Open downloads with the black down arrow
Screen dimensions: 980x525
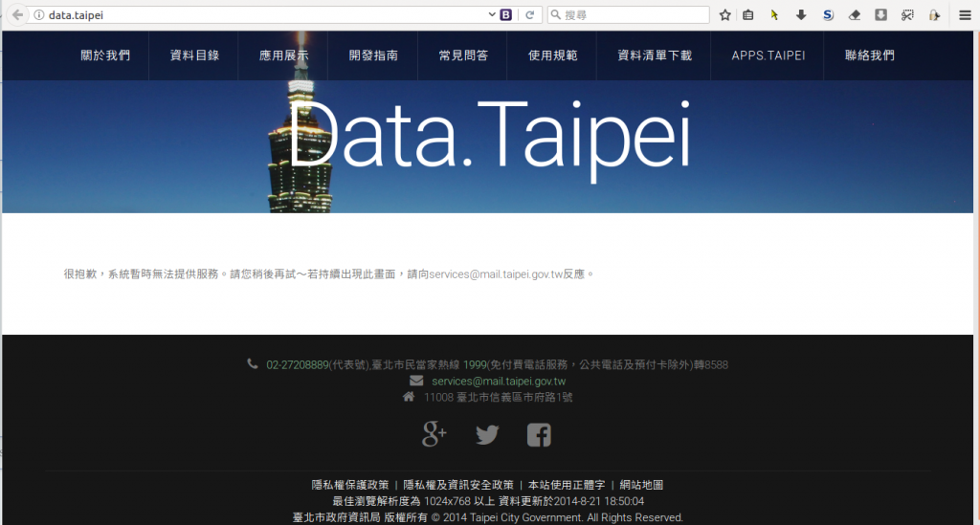tap(801, 15)
